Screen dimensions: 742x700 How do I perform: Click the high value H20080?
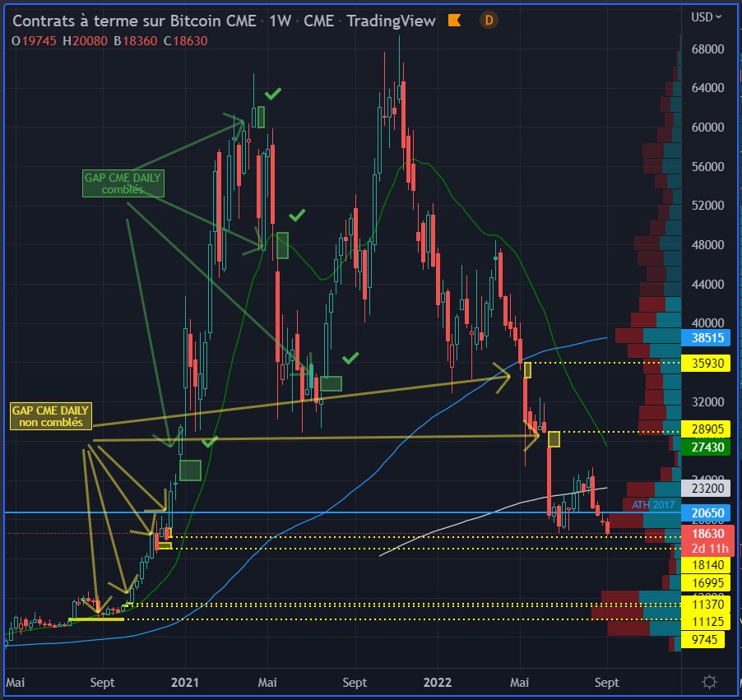(x=86, y=41)
